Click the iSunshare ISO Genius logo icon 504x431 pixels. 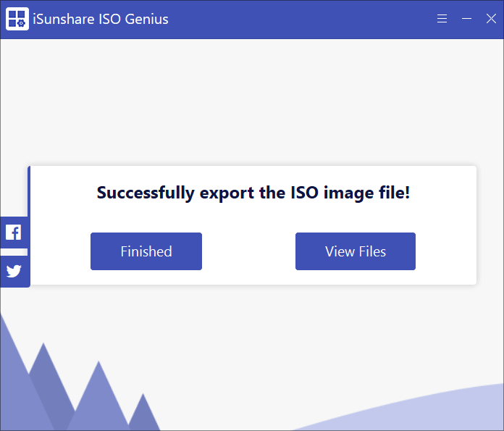[x=17, y=19]
